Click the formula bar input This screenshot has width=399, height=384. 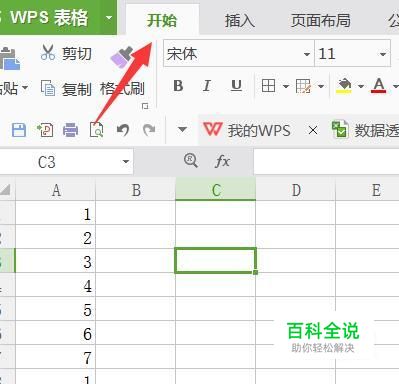tap(326, 162)
